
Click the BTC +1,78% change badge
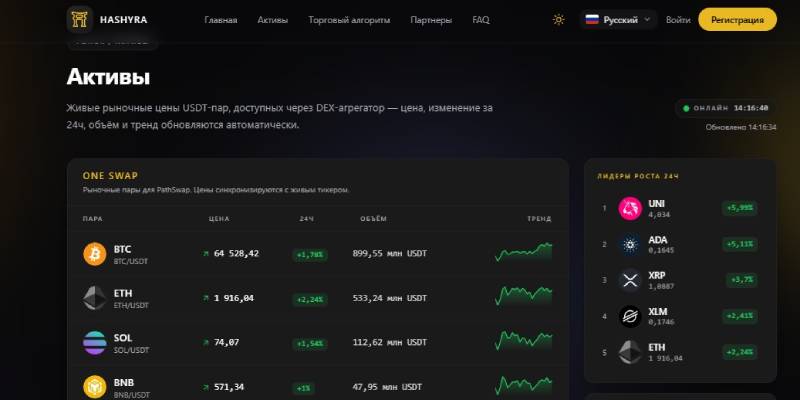click(x=310, y=255)
